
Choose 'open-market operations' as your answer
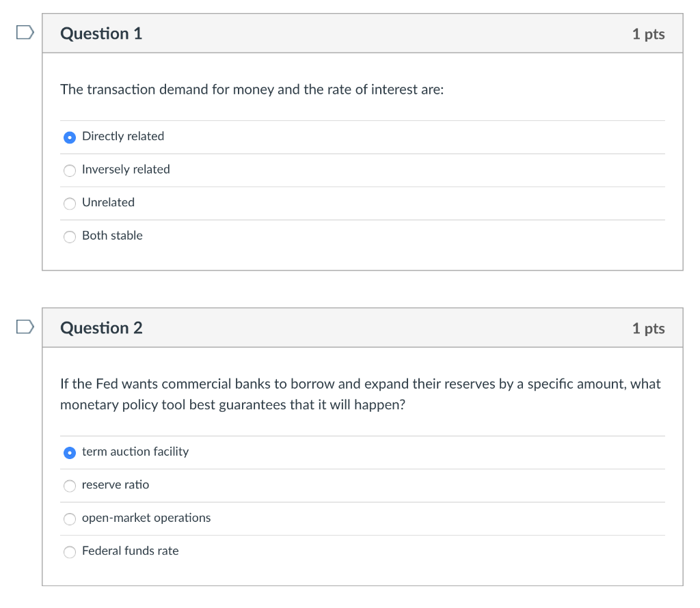(x=69, y=519)
